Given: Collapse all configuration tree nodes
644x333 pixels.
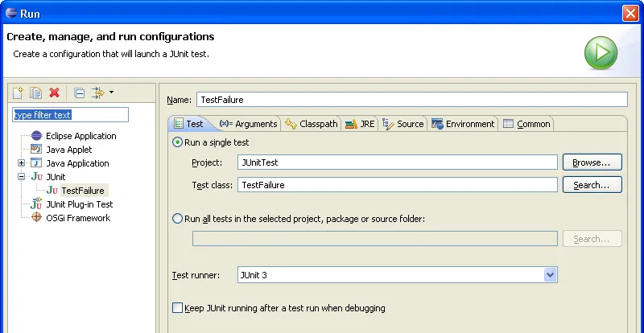Looking at the screenshot, I should point(79,93).
